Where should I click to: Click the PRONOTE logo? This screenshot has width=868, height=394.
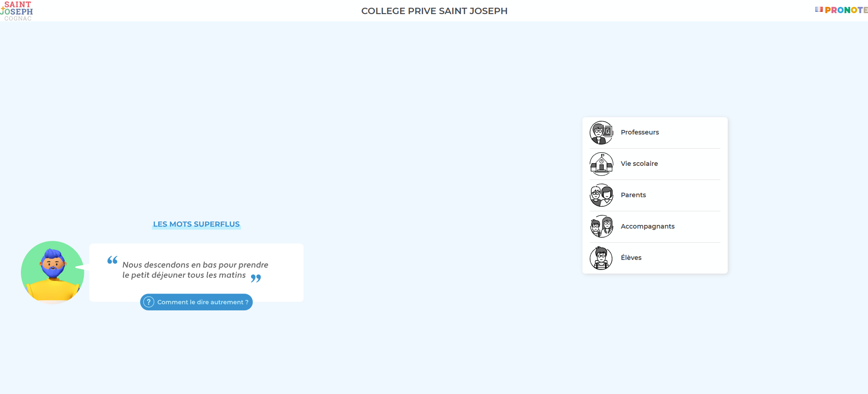tap(846, 10)
